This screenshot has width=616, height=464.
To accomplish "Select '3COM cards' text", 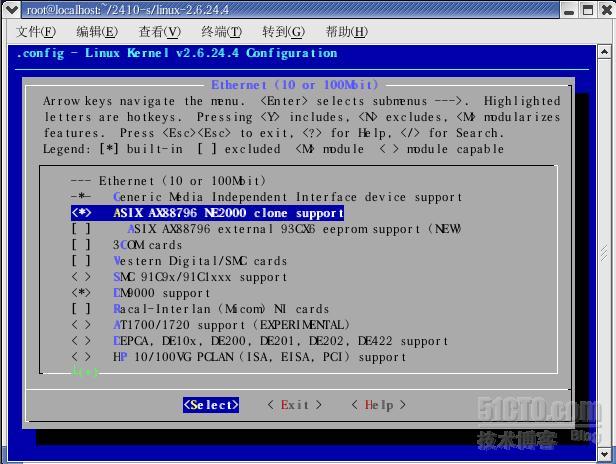I will click(x=148, y=245).
